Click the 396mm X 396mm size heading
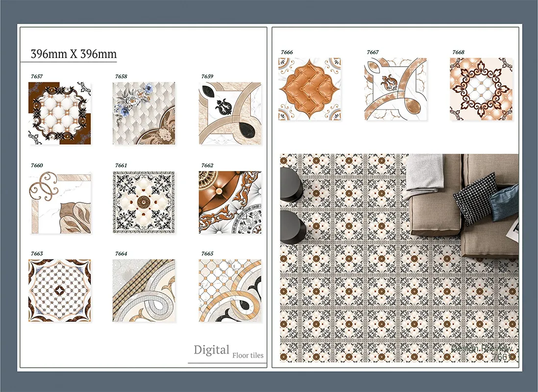538x392 pixels. pyautogui.click(x=73, y=53)
